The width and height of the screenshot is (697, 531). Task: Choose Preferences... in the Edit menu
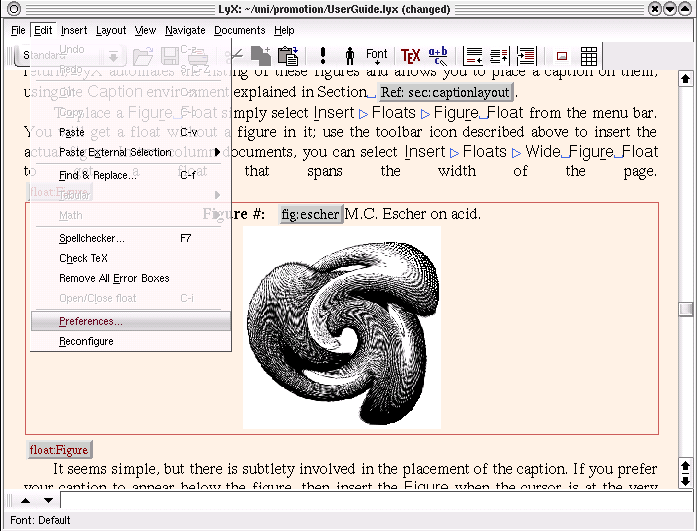(131, 321)
